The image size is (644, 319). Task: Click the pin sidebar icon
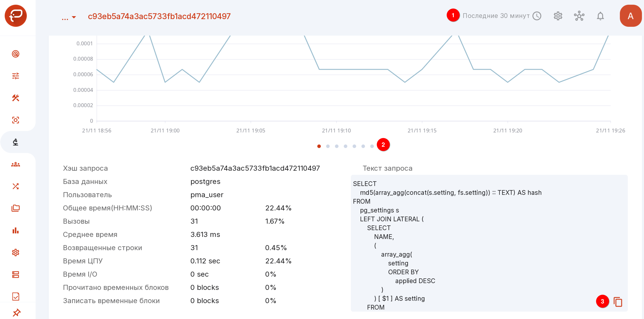[16, 313]
